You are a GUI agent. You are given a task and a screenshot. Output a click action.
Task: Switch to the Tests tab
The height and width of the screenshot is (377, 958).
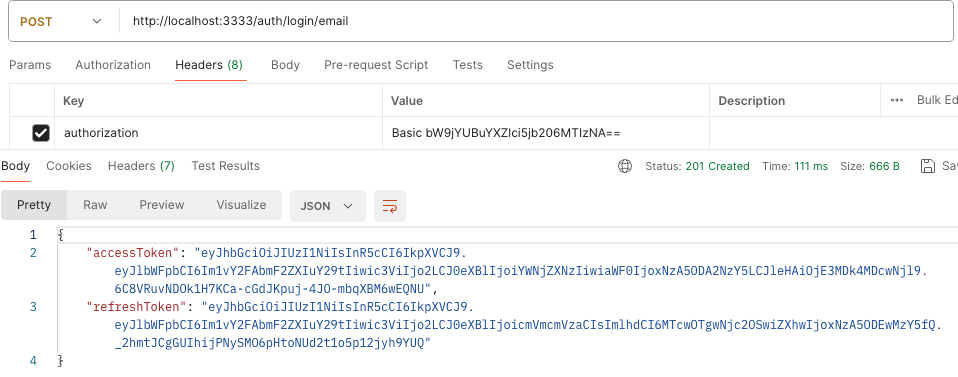467,65
